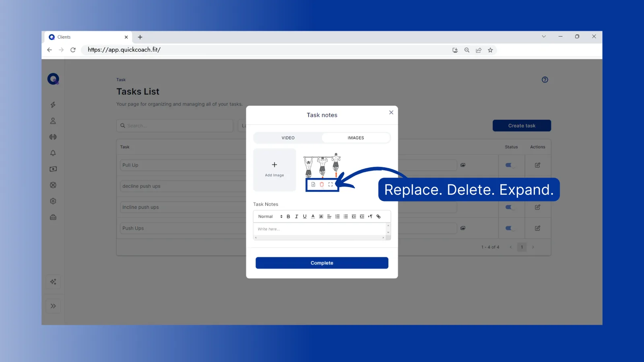This screenshot has width=644, height=362.
Task: Open the text highlight color picker
Action: (321, 216)
